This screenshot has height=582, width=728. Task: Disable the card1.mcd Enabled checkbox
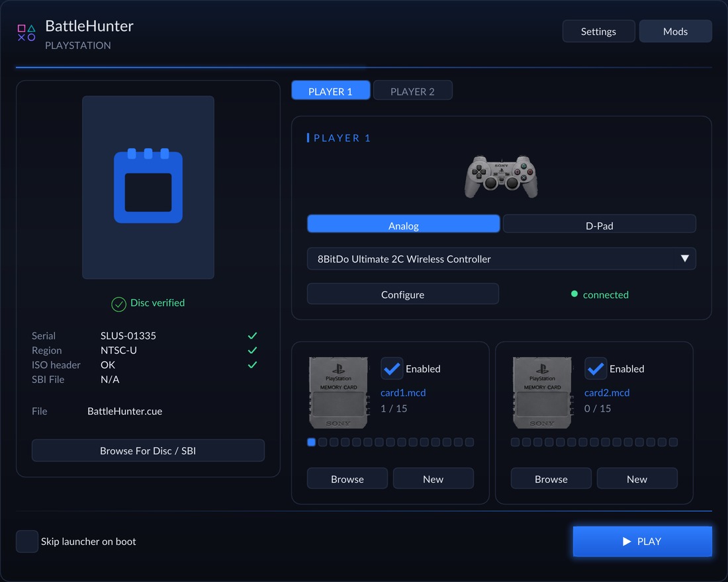point(392,368)
